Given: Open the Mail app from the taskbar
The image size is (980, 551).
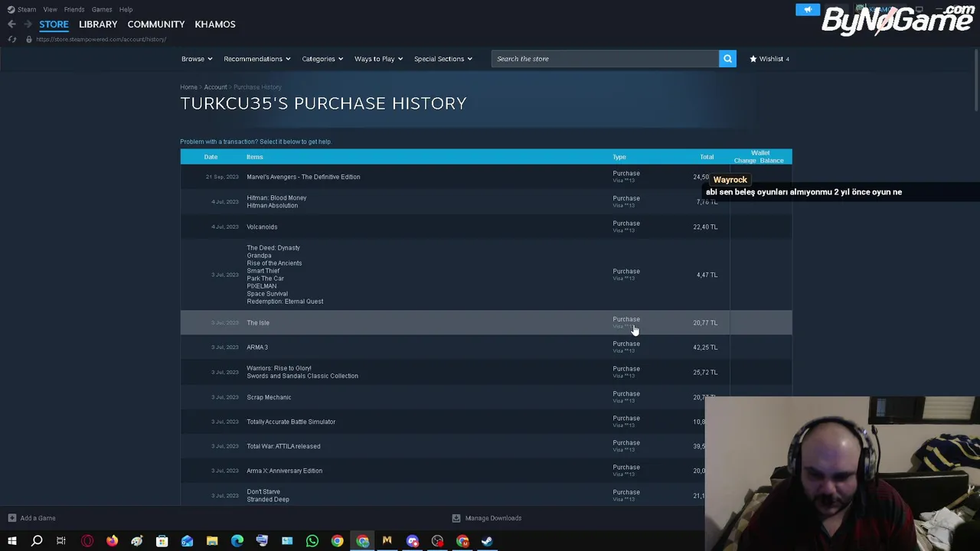Looking at the screenshot, I should 187,541.
